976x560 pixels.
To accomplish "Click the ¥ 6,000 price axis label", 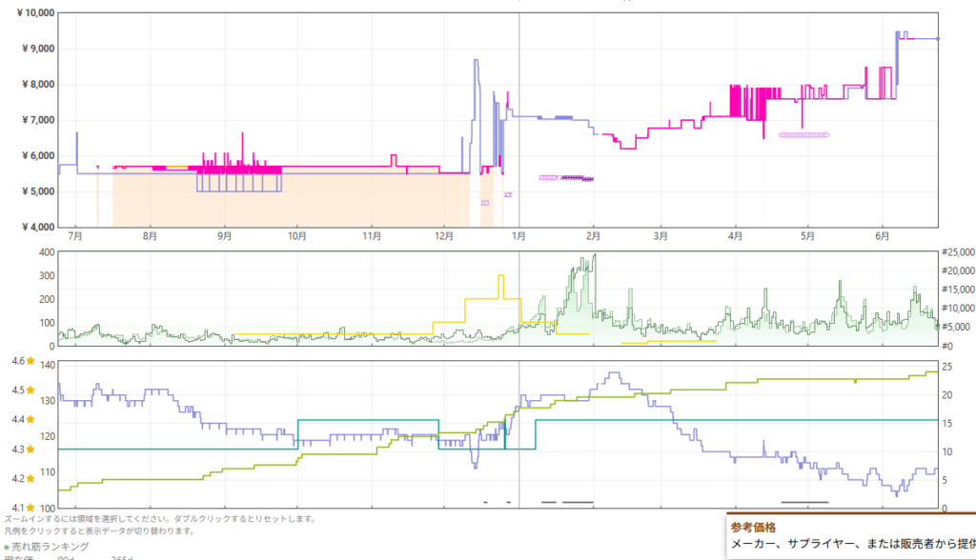I will pos(38,155).
